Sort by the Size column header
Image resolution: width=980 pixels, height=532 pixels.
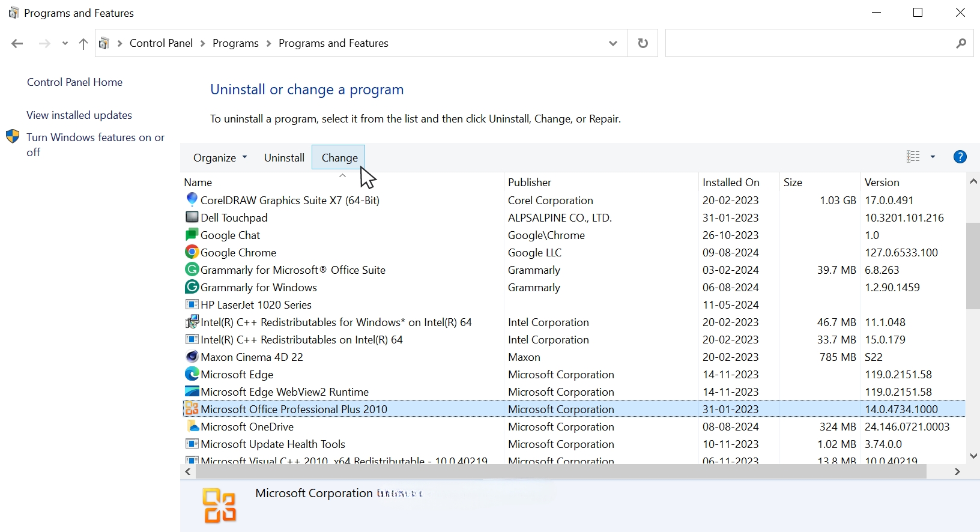coord(820,182)
